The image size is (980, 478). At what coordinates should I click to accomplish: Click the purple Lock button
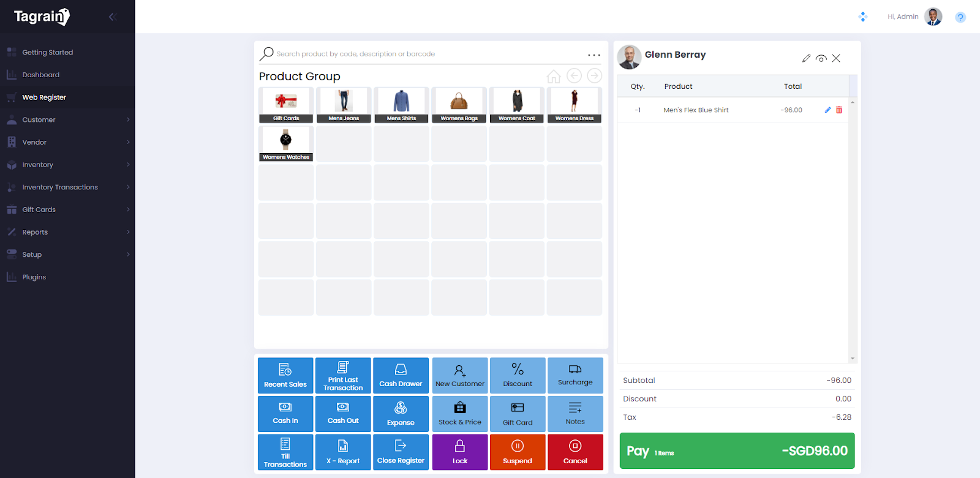coord(460,452)
